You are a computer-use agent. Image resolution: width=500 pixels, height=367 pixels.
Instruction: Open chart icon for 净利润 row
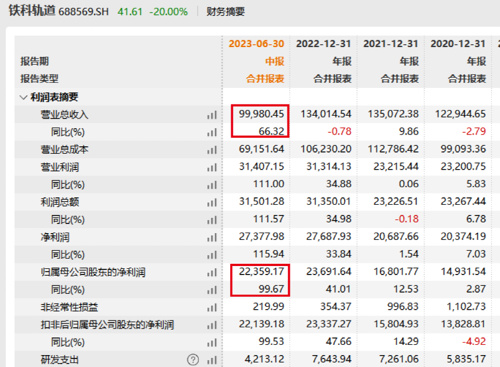(x=212, y=238)
